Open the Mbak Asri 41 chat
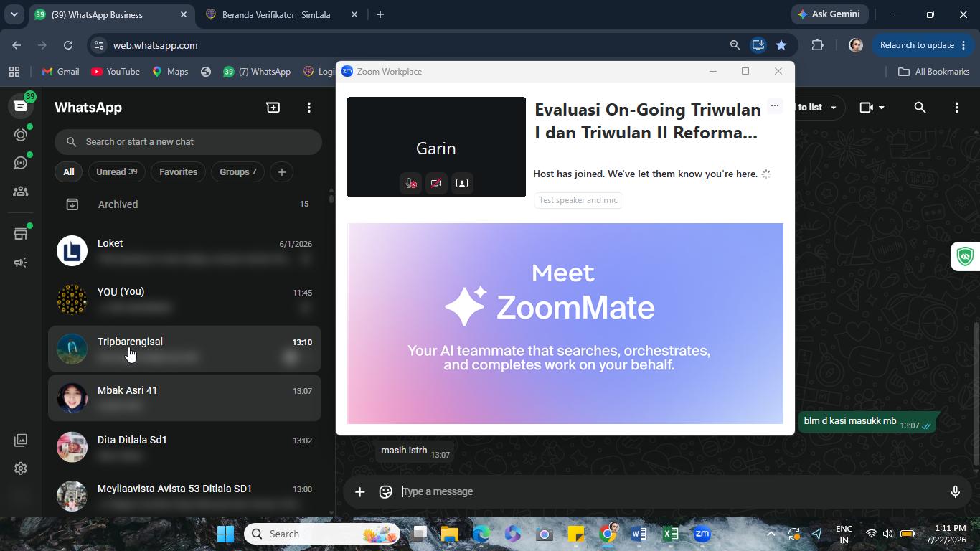Screen dimensions: 980x551 click(185, 397)
